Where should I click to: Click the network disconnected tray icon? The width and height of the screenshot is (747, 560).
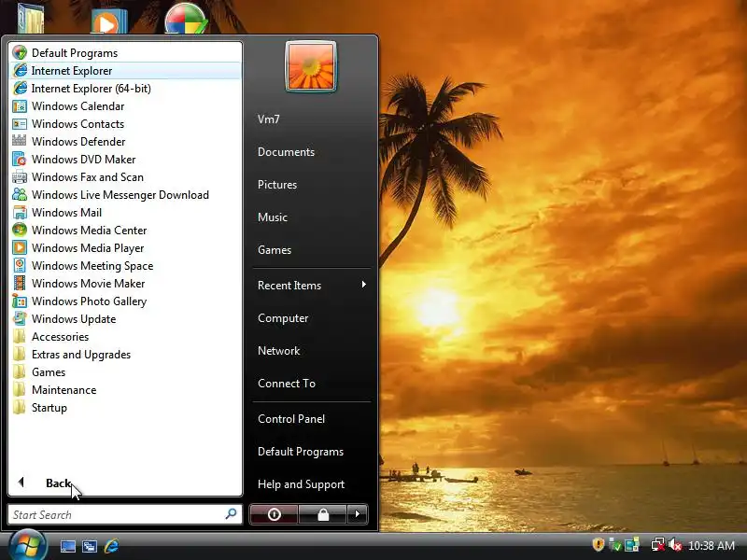(x=658, y=545)
